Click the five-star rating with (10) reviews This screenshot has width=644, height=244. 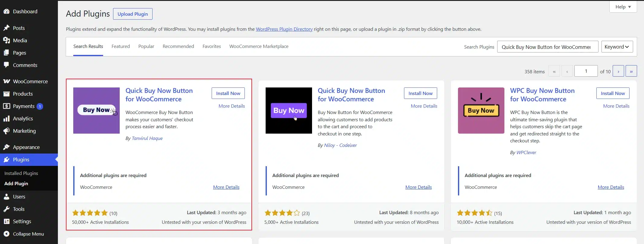[x=95, y=213]
